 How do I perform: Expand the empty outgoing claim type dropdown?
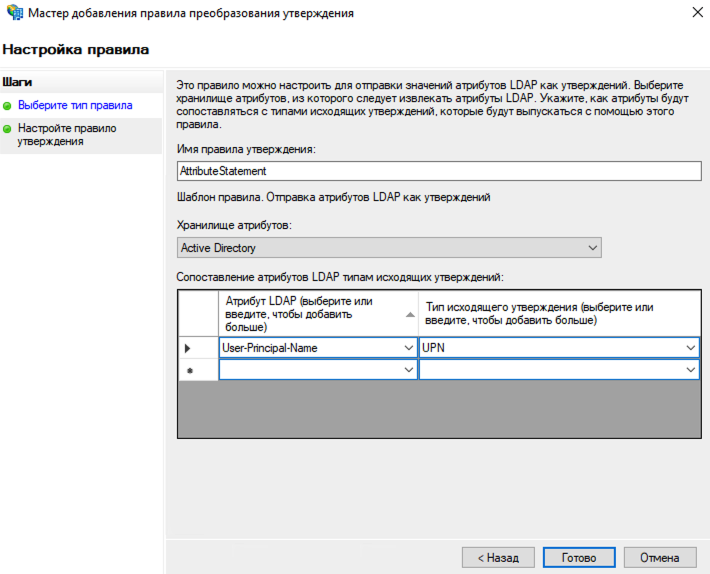click(691, 370)
